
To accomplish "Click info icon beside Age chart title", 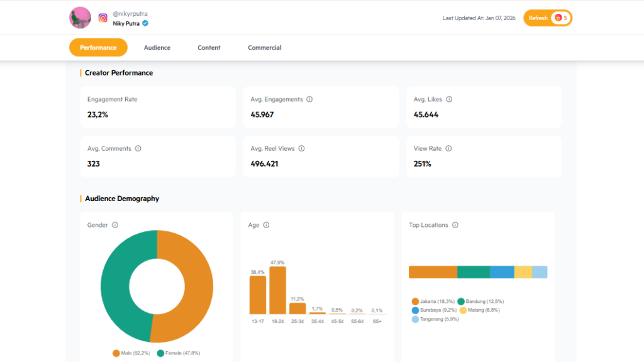I will (266, 225).
